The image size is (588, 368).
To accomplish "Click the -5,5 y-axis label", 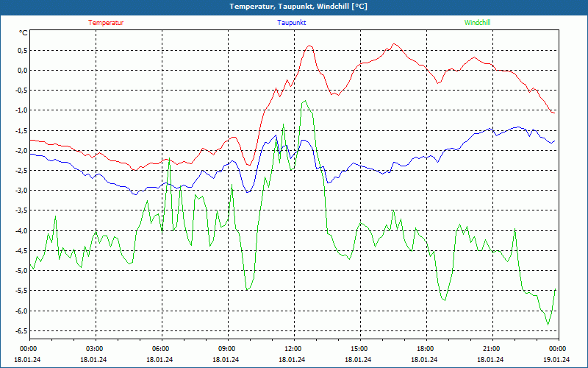I will click(x=21, y=291).
